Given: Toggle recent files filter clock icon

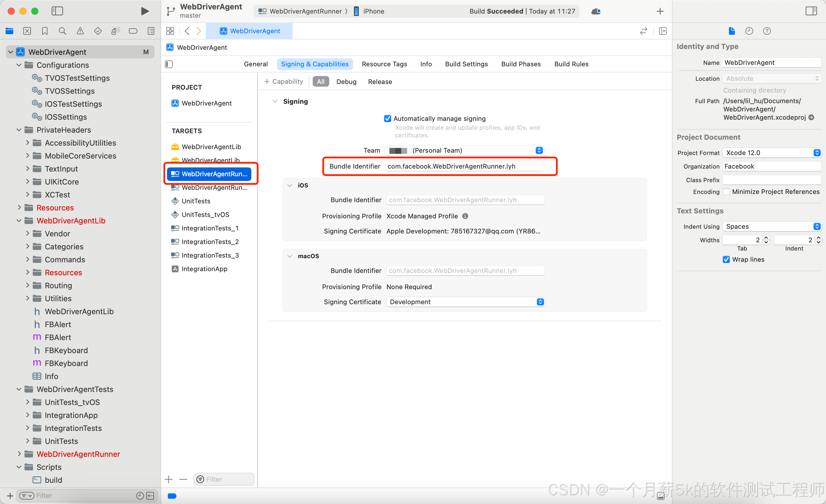Looking at the screenshot, I should [x=140, y=496].
